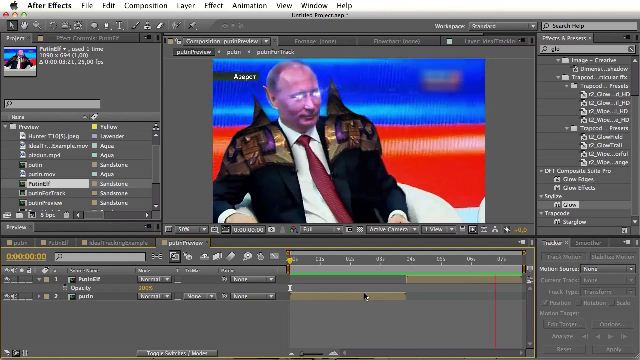Click the timeline current timecode field
This screenshot has height=360, width=640.
[26, 256]
